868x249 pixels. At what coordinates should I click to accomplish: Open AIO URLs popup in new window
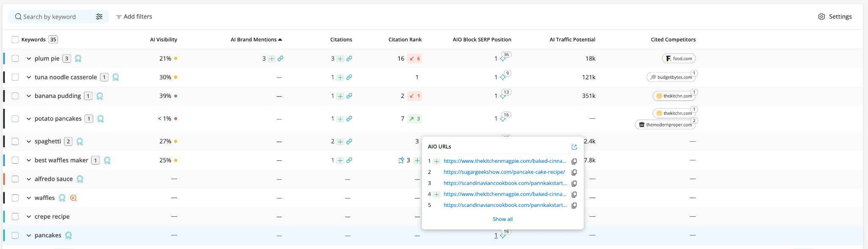point(574,147)
